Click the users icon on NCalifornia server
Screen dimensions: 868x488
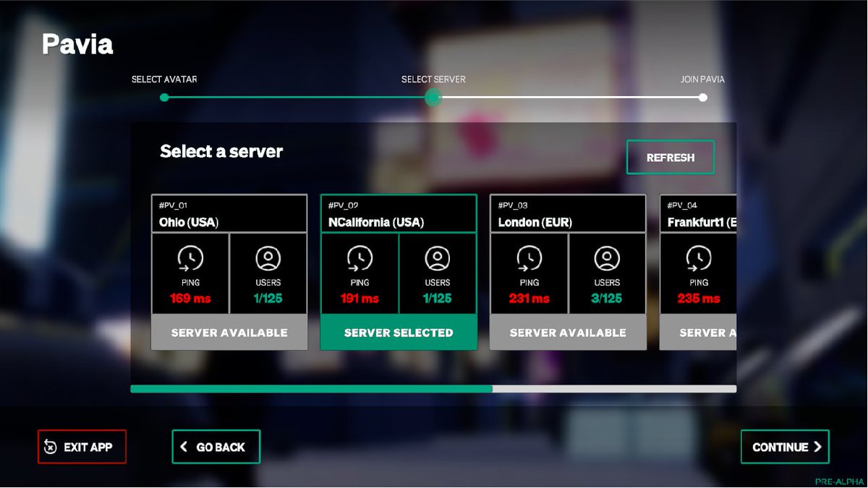pyautogui.click(x=438, y=258)
